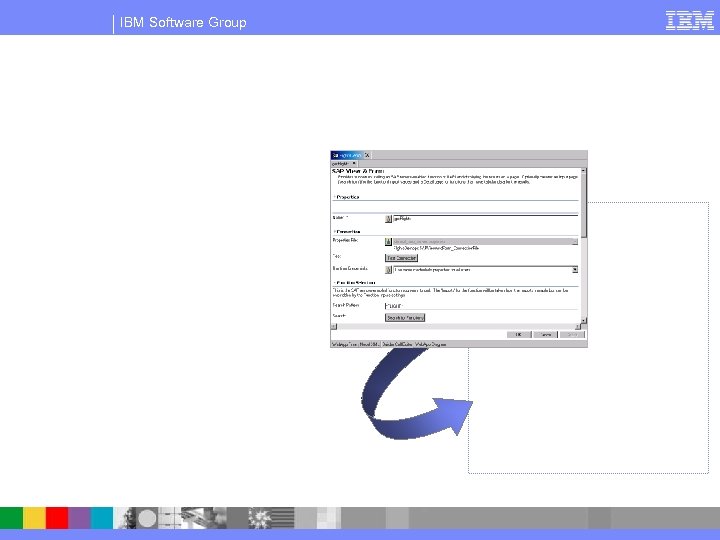This screenshot has width=720, height=540.
Task: Switch to the Model XML bottom tab
Action: click(370, 344)
